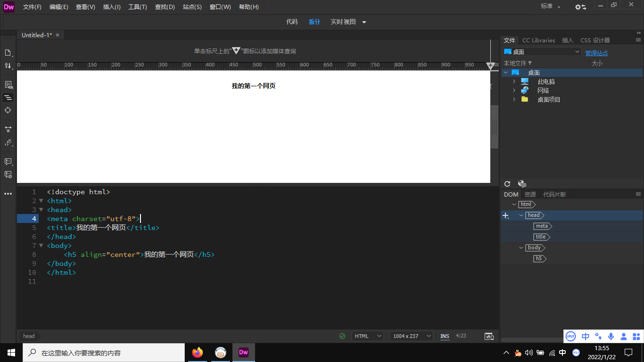This screenshot has height=362, width=644.
Task: Apply comment speech bubble icon
Action: click(8, 161)
